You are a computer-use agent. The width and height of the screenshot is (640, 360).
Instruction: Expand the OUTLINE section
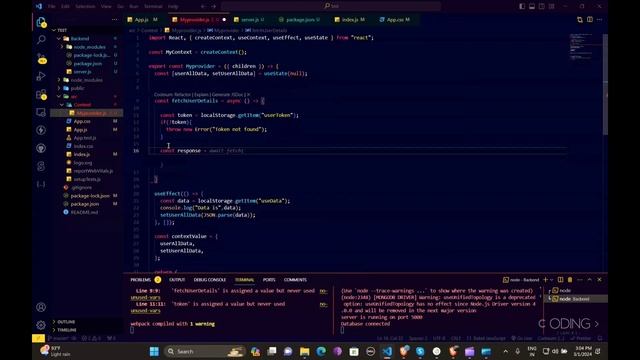(66, 322)
